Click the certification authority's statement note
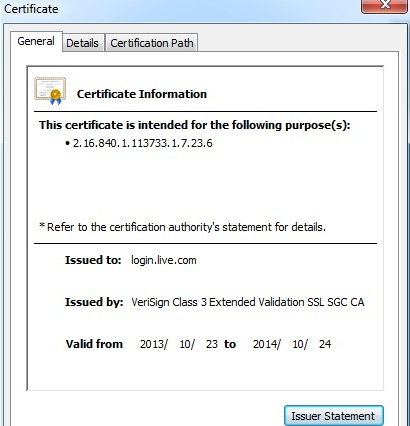Screen dimensions: 410x426 click(x=182, y=227)
